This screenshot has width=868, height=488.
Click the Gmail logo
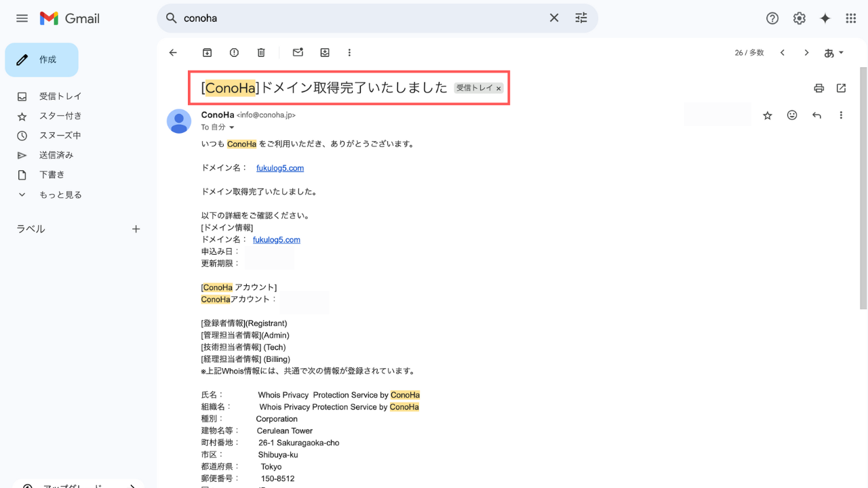[x=70, y=18]
